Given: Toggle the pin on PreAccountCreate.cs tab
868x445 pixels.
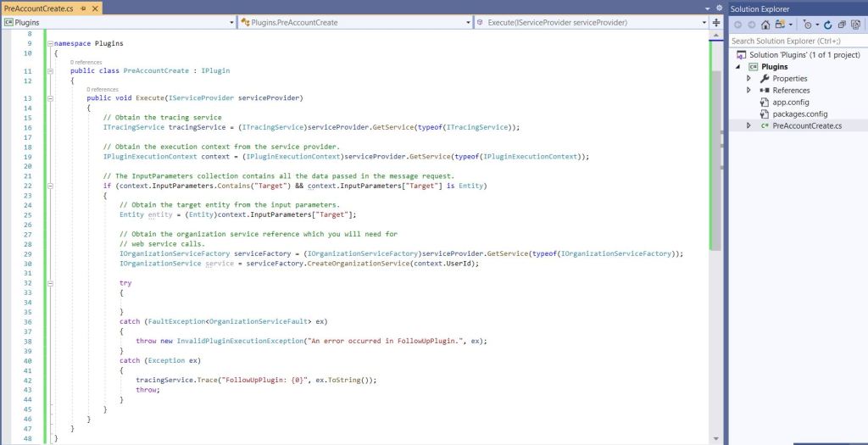Looking at the screenshot, I should (x=83, y=8).
